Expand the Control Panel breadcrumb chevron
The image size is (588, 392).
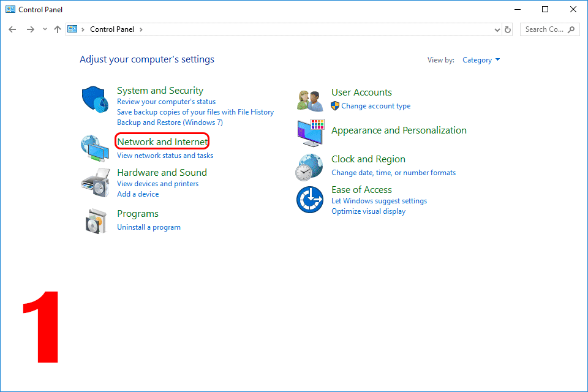pos(141,29)
